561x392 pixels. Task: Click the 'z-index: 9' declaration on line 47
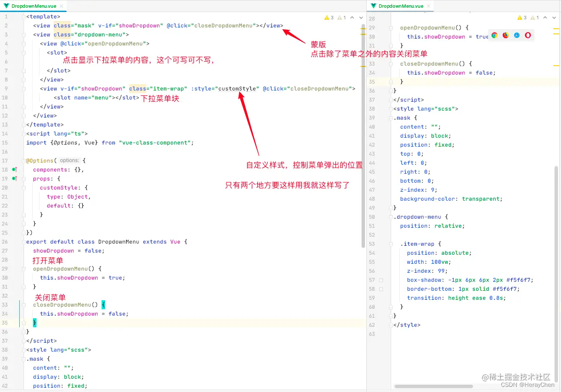pyautogui.click(x=417, y=190)
